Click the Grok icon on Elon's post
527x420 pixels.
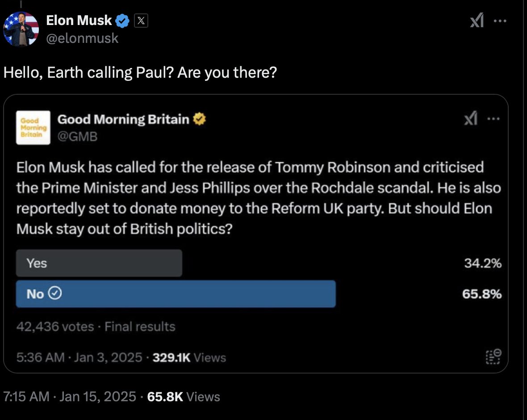click(x=477, y=20)
